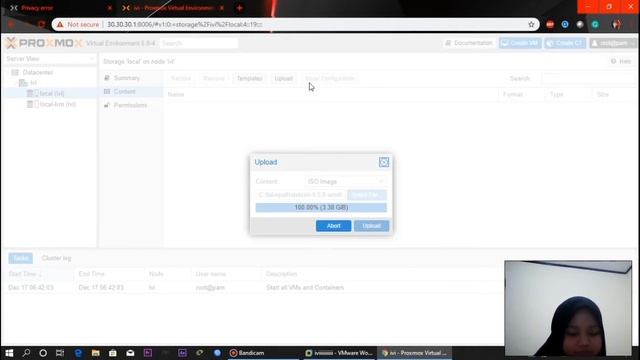Sort by the Start Time column header
640x360 pixels.
(40, 274)
